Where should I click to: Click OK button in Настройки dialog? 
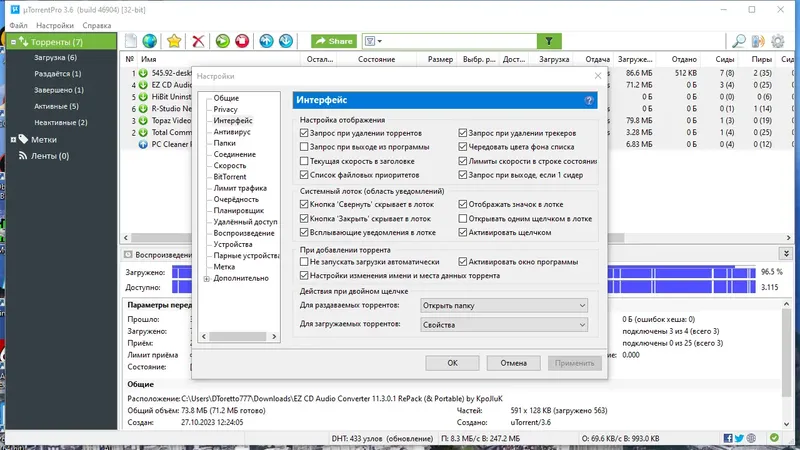[453, 363]
